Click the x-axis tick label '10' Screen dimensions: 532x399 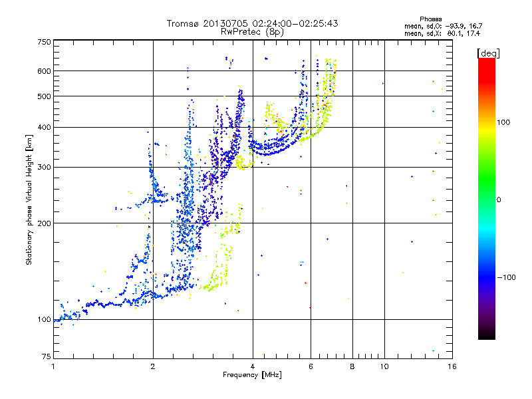[384, 366]
